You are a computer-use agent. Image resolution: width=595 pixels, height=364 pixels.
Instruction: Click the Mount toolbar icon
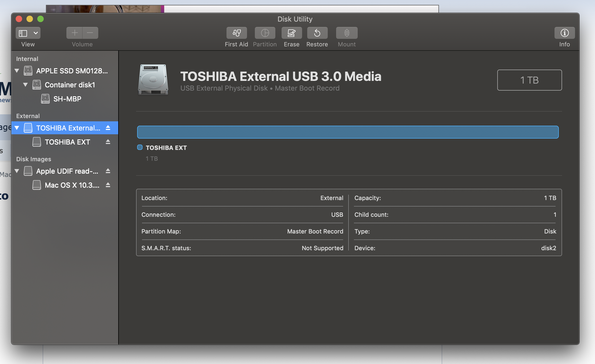347,33
